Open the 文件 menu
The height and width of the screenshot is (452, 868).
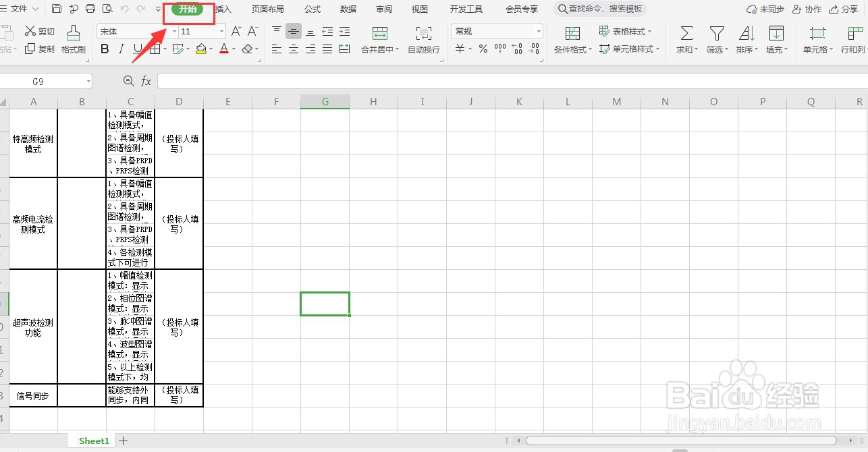[x=20, y=9]
